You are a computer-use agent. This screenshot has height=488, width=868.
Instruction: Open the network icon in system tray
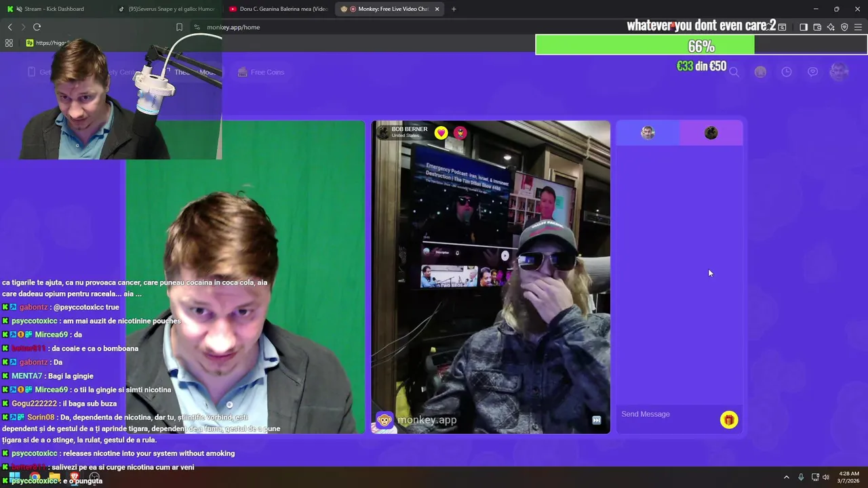(x=815, y=477)
